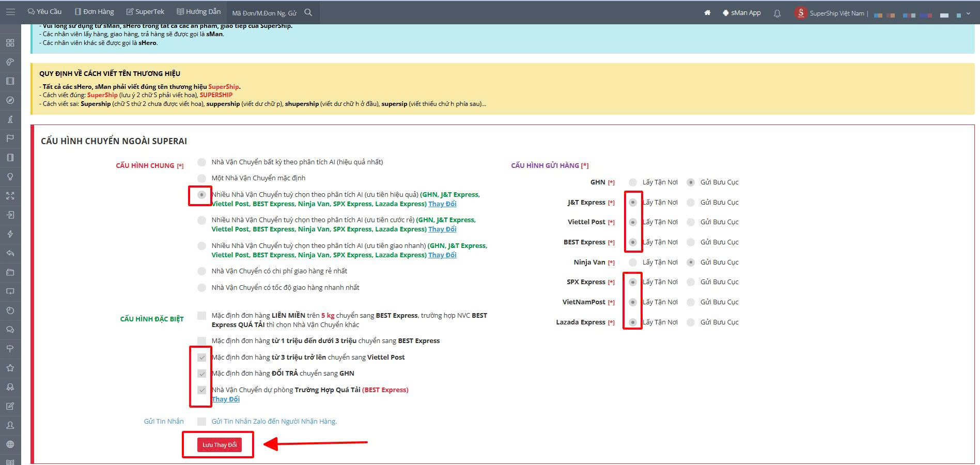The width and height of the screenshot is (980, 465).
Task: Open the flag sidebar icon
Action: [10, 138]
